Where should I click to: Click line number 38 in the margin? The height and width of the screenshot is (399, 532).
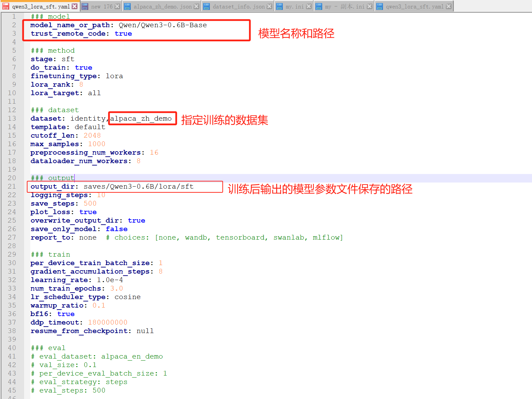click(x=12, y=331)
